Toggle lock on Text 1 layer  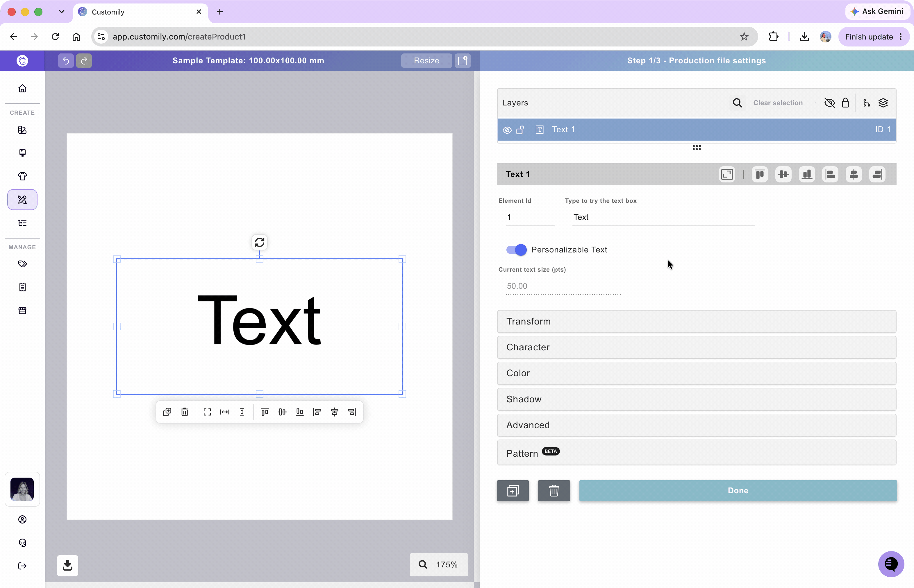point(520,130)
